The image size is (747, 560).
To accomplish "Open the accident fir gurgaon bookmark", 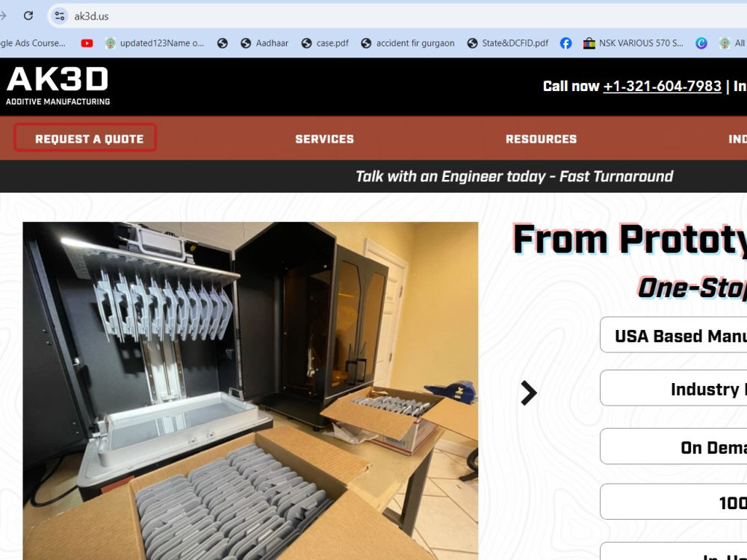I will [x=407, y=43].
